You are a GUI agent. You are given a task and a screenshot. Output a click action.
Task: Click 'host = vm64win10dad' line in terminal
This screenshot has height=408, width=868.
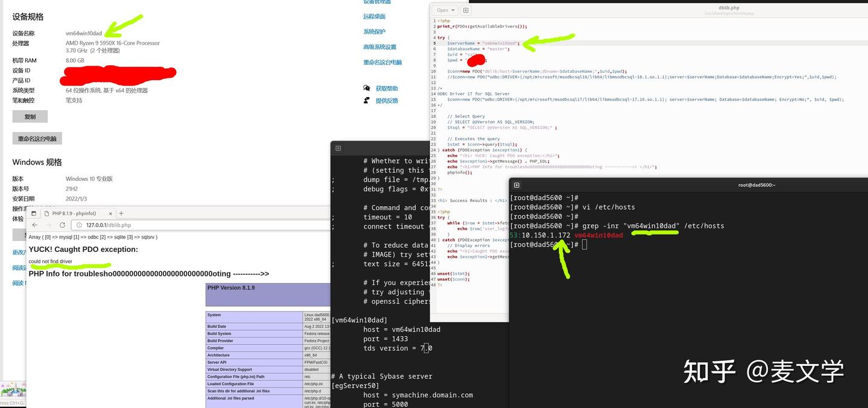[401, 330]
